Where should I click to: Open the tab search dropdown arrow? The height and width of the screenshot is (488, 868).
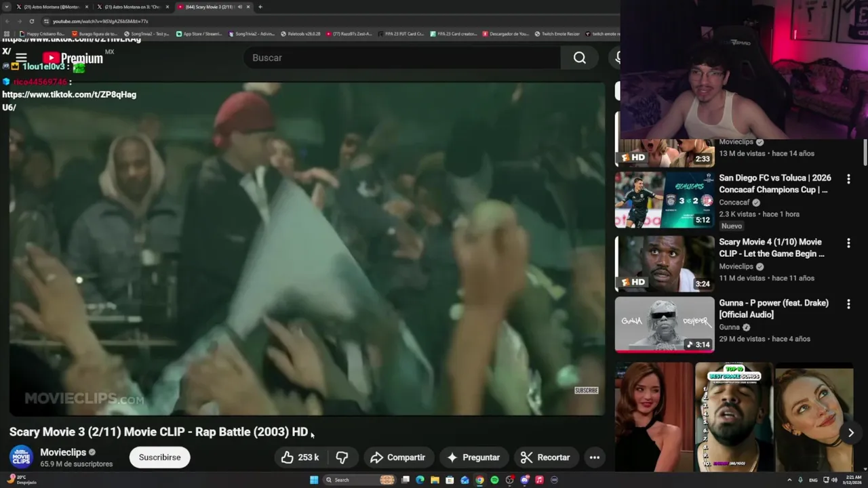(x=6, y=7)
